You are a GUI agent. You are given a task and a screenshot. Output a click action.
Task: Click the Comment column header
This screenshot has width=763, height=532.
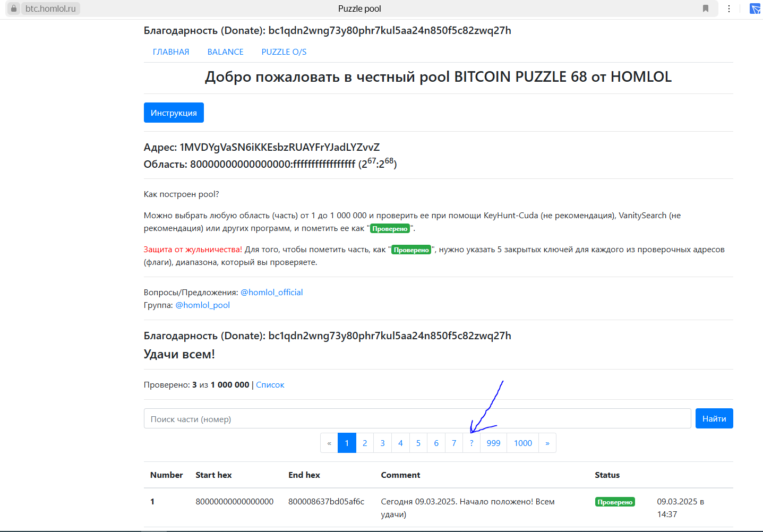pos(400,475)
